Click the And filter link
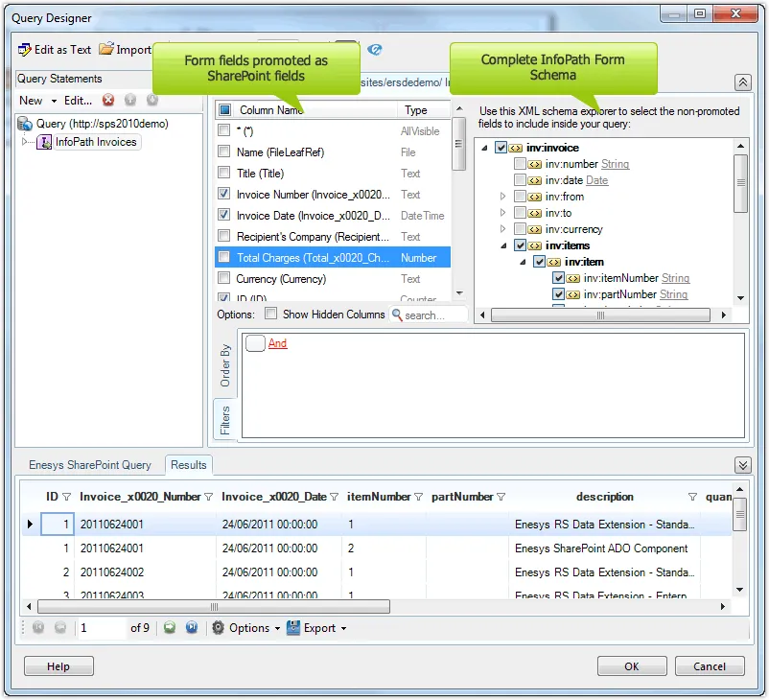769x700 pixels. (x=277, y=343)
